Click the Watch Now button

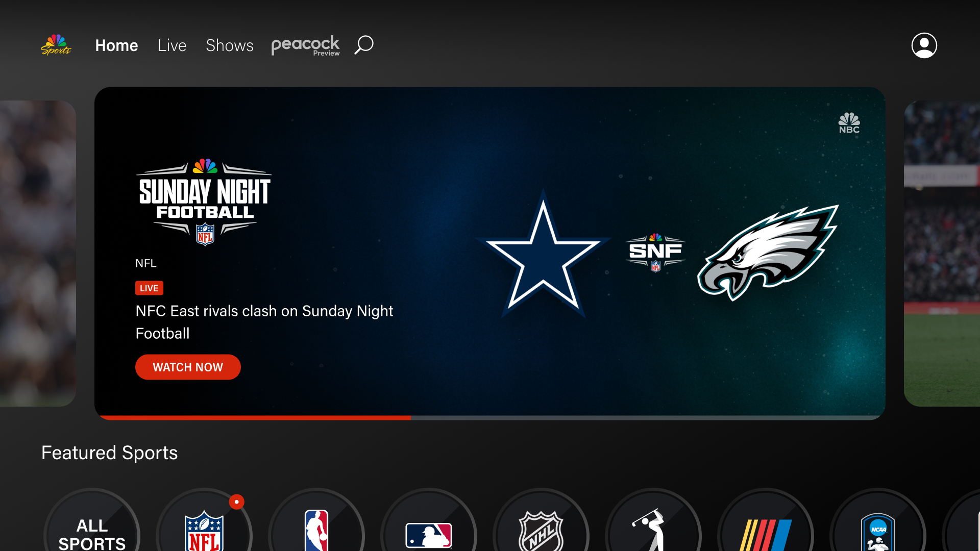point(188,367)
